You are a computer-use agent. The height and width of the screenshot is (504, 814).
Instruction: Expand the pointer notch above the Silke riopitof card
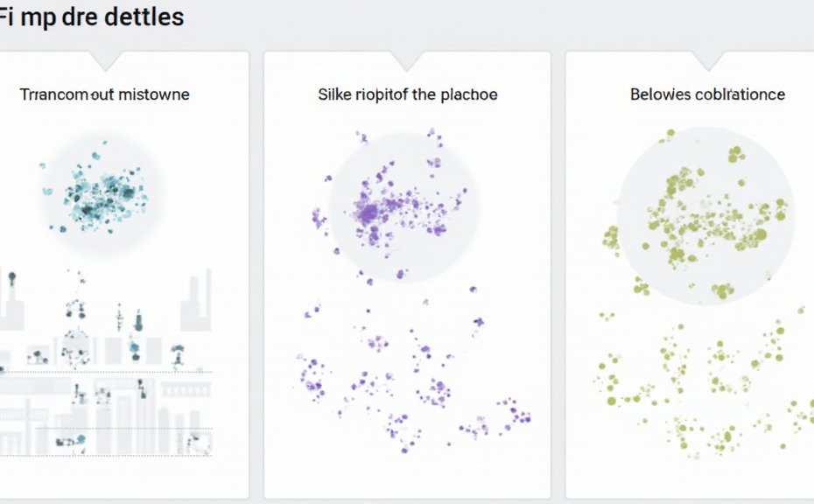pos(408,60)
